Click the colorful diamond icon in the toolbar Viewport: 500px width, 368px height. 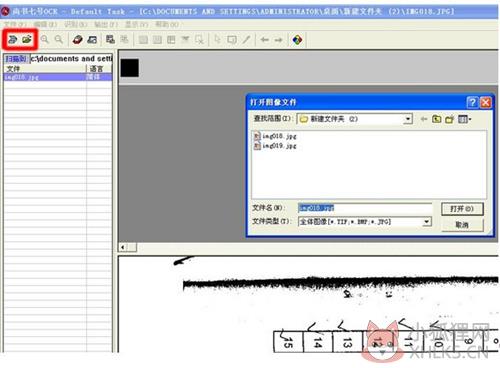click(297, 40)
